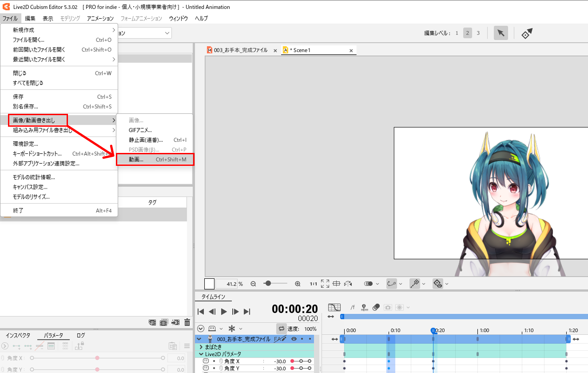Image resolution: width=588 pixels, height=373 pixels.
Task: Click the blue playhead marker on timeline
Action: [x=433, y=330]
